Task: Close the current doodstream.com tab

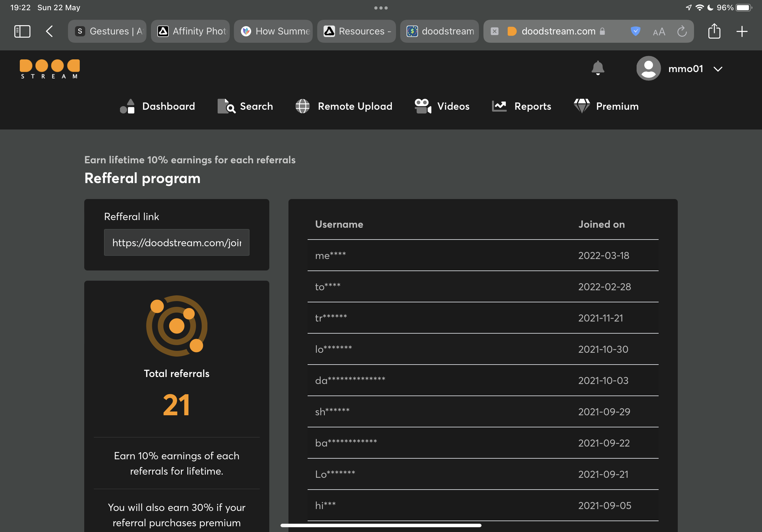Action: (494, 31)
